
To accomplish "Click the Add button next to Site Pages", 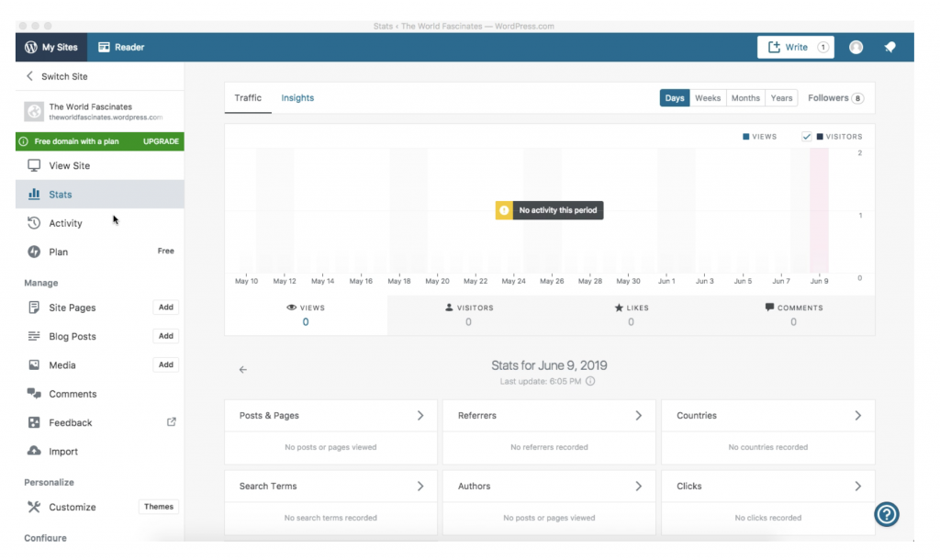I will click(x=166, y=307).
